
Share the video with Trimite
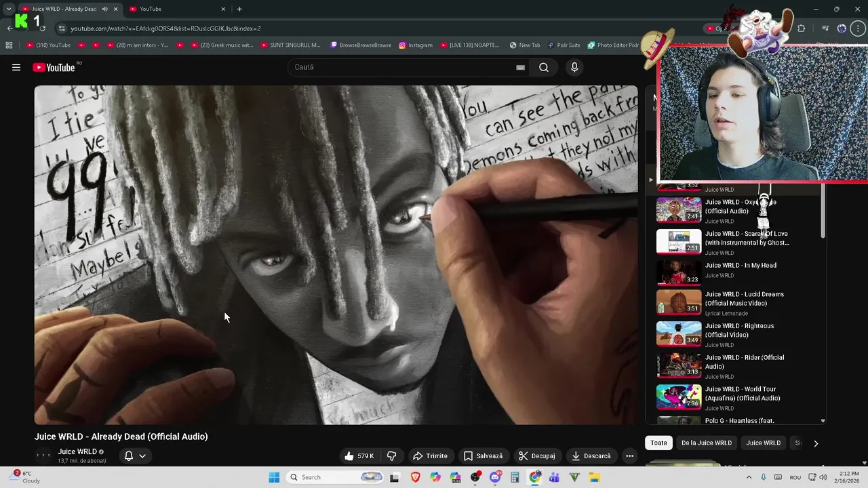(430, 456)
